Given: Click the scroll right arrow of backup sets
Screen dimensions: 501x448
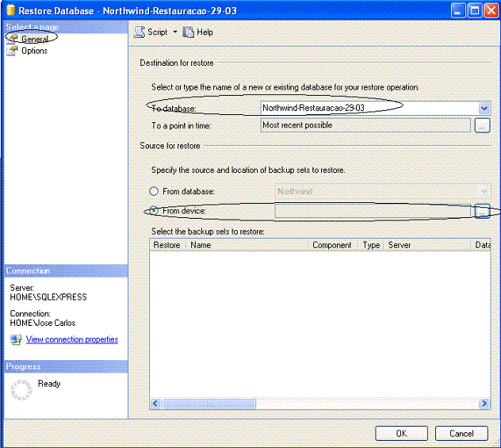Looking at the screenshot, I should (x=484, y=404).
